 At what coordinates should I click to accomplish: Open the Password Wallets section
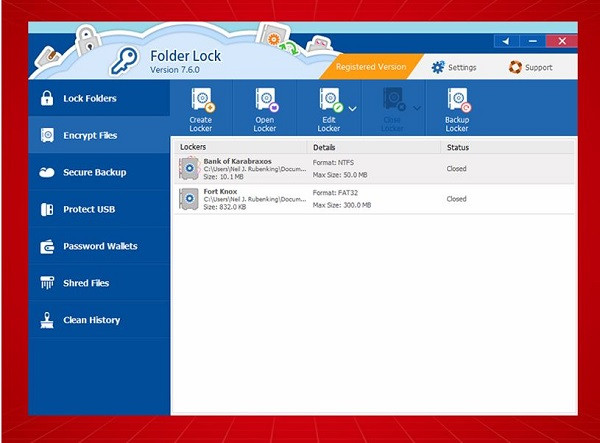point(99,246)
